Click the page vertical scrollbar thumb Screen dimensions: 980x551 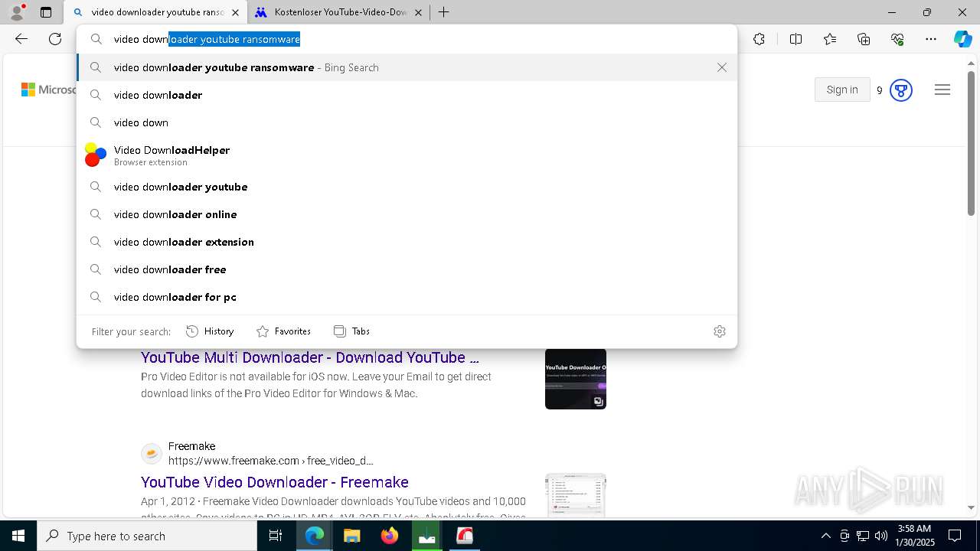point(972,143)
